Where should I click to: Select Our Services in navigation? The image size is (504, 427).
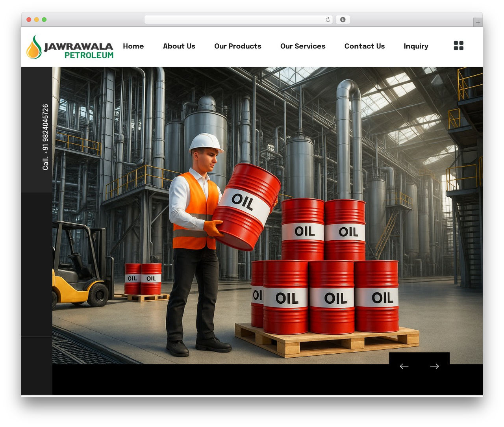pos(303,46)
